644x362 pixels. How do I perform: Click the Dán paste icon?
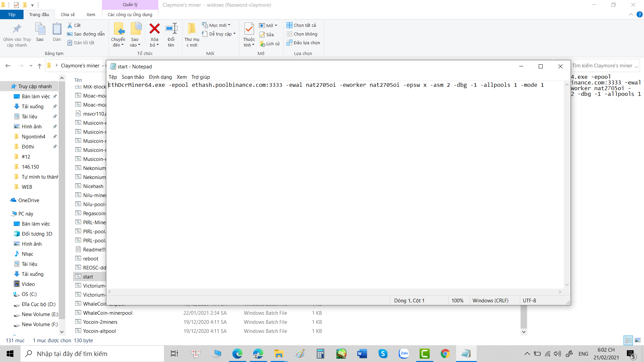57,29
